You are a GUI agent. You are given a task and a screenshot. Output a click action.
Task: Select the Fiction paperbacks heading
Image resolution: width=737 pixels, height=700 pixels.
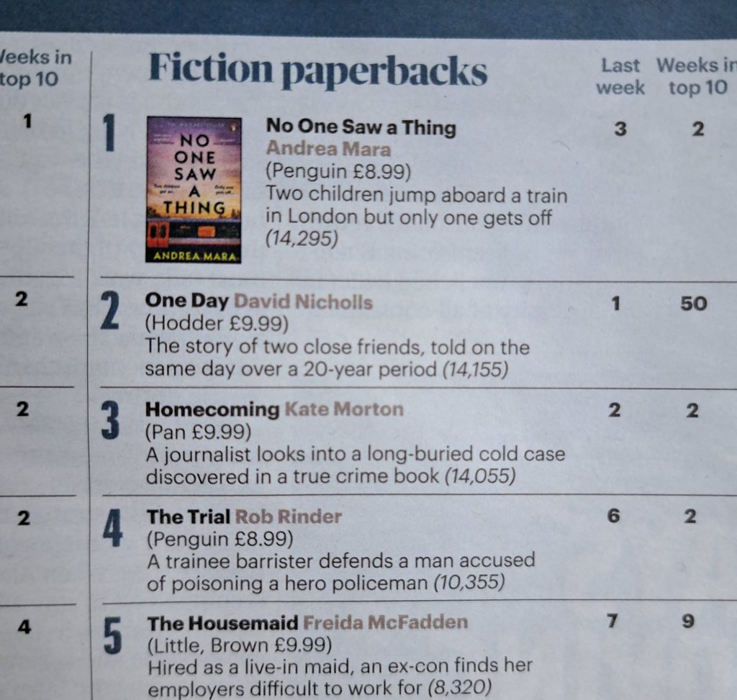pos(317,70)
